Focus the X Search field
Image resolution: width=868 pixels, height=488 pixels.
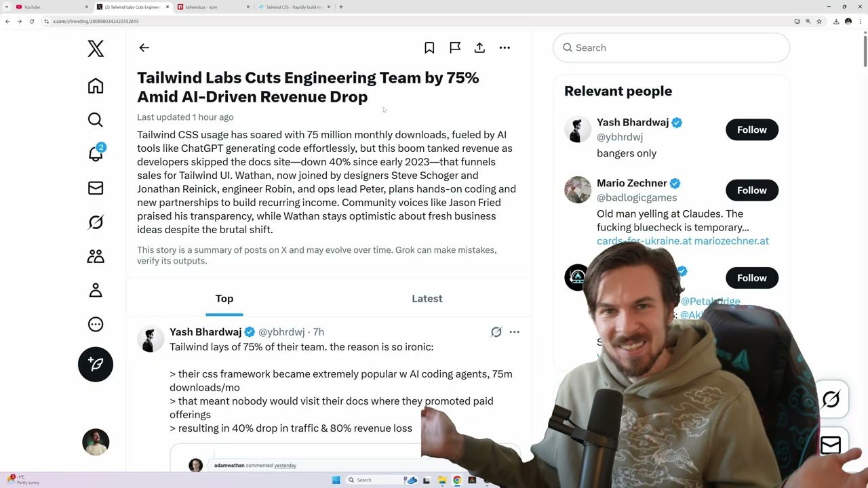(x=671, y=47)
